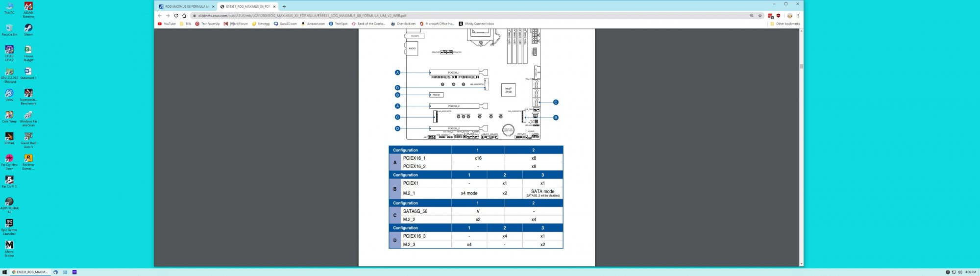This screenshot has width=980, height=276.
Task: Open the Windows Start menu
Action: click(x=4, y=272)
